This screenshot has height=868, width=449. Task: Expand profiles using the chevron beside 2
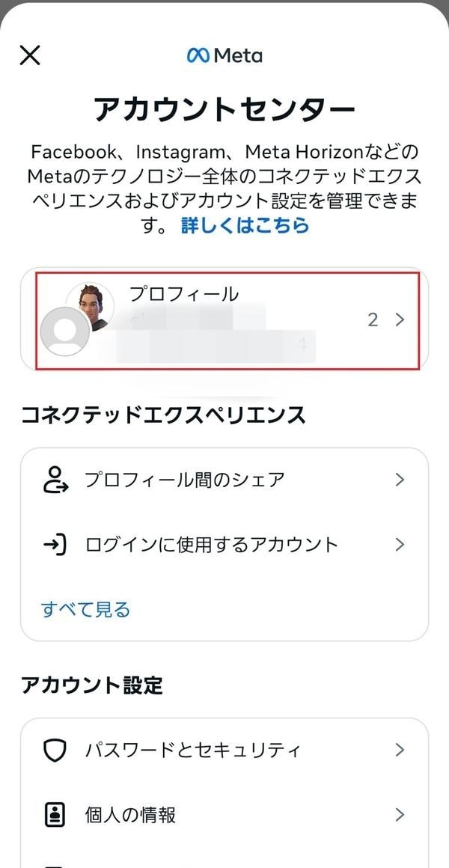(x=400, y=320)
